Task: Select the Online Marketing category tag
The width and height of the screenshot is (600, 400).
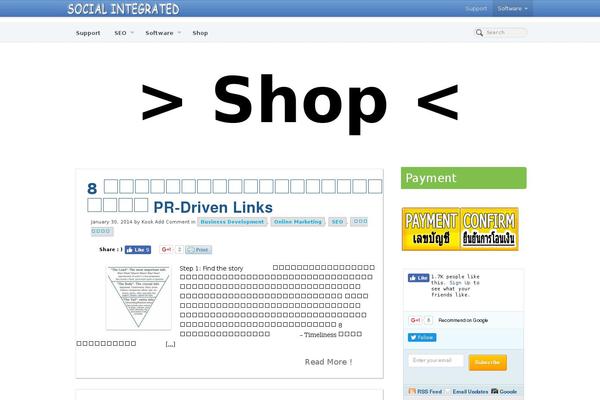Action: (x=298, y=222)
